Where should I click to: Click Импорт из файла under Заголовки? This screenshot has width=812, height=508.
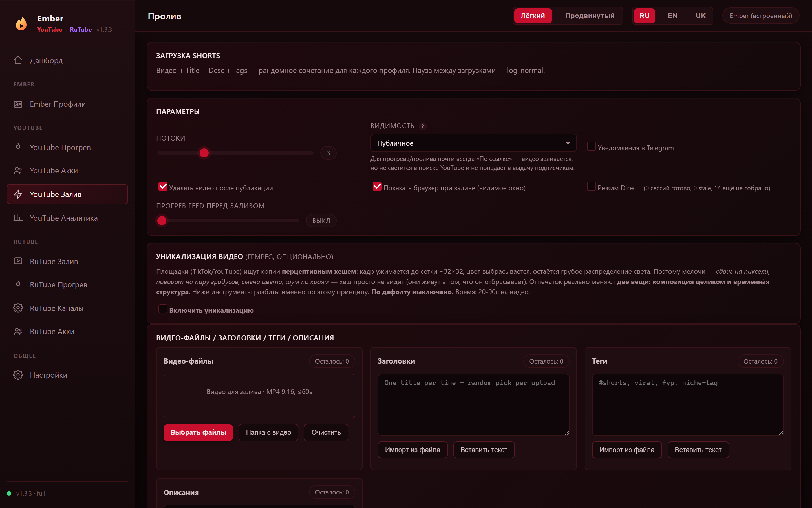point(412,450)
